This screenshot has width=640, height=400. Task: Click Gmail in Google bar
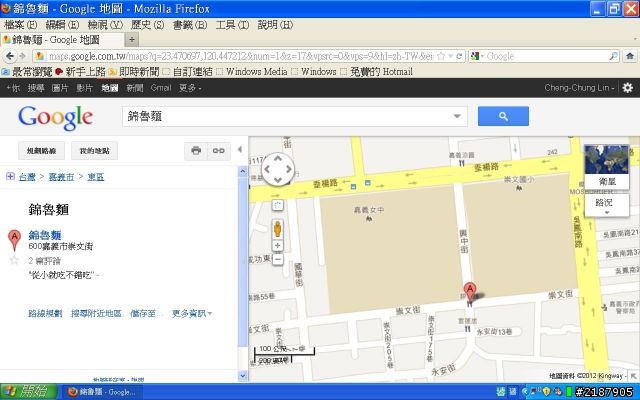point(161,87)
